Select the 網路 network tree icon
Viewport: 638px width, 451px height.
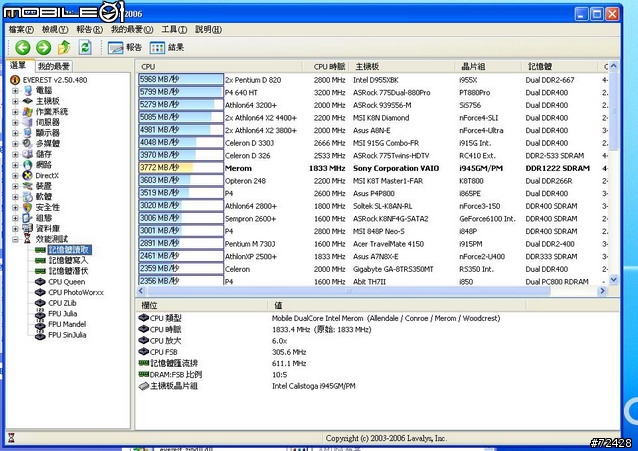click(x=28, y=164)
